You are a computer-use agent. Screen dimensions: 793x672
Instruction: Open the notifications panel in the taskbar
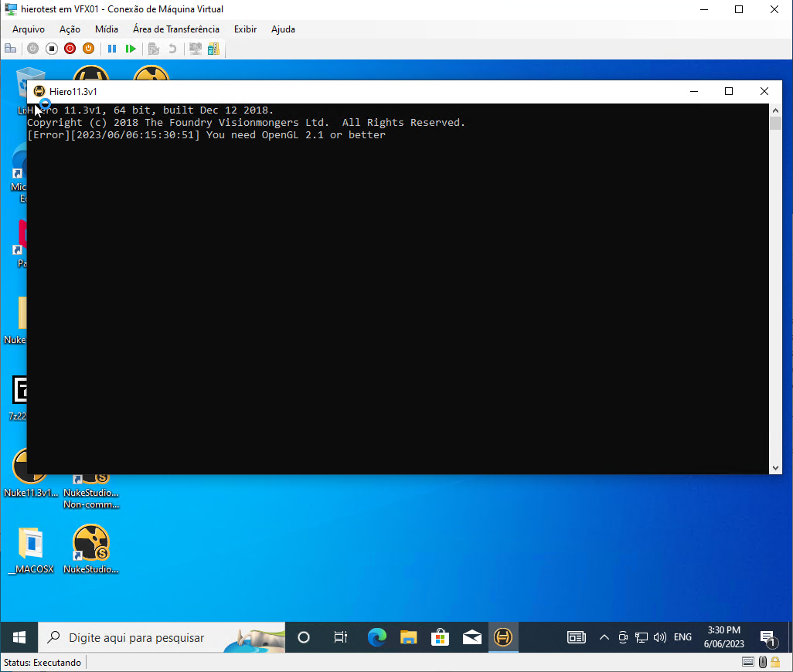click(x=771, y=637)
